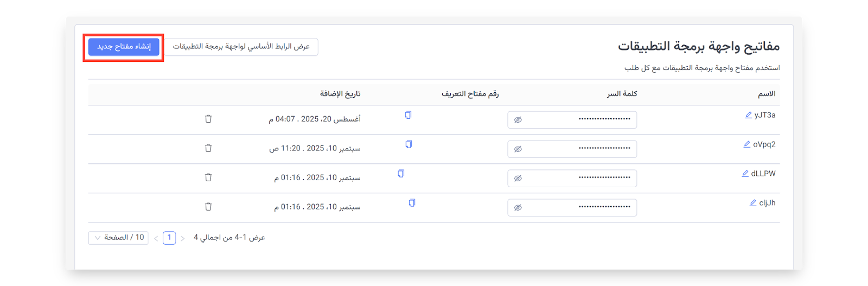
Task: Copy the key ID for oVpq2
Action: 409,144
